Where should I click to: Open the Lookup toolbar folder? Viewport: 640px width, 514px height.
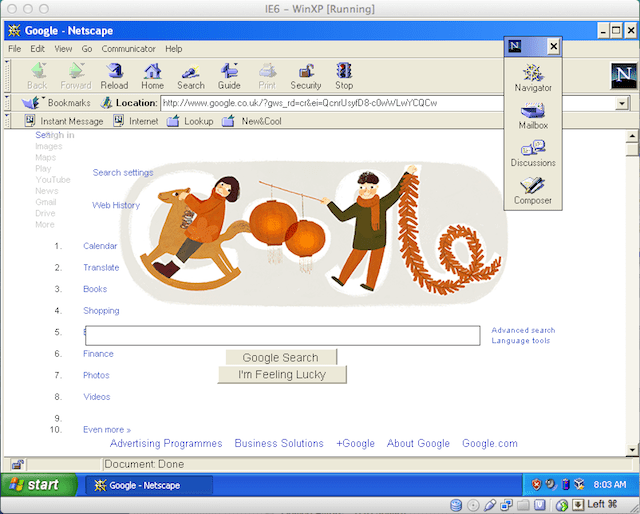pos(190,121)
